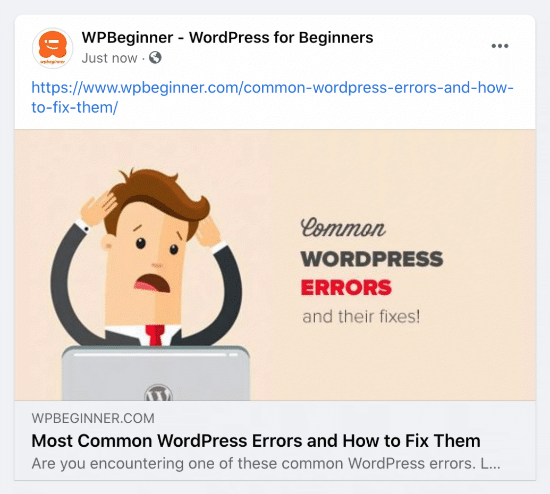Open the link preview featured image
This screenshot has width=550, height=494.
click(275, 265)
